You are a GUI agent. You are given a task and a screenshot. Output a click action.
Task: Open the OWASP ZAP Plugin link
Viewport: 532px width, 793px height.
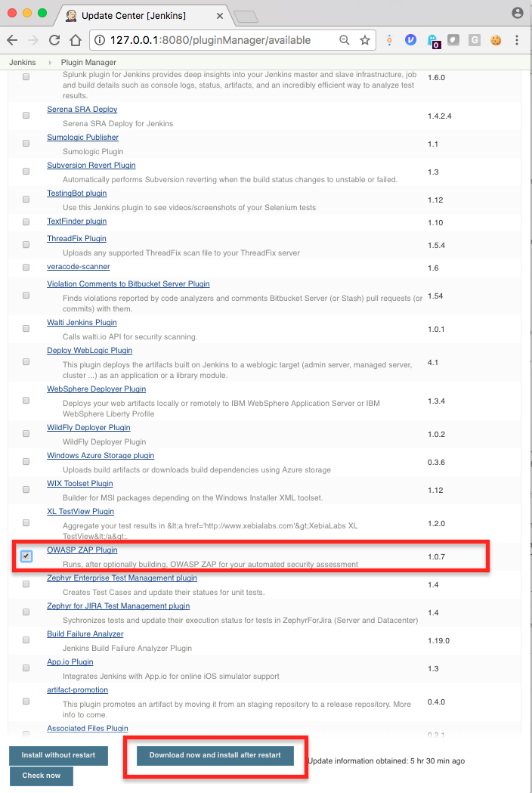(82, 550)
